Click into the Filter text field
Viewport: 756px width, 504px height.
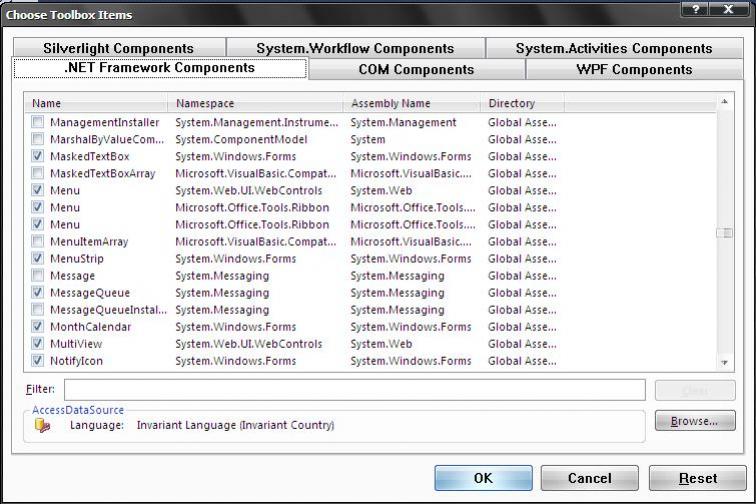355,390
